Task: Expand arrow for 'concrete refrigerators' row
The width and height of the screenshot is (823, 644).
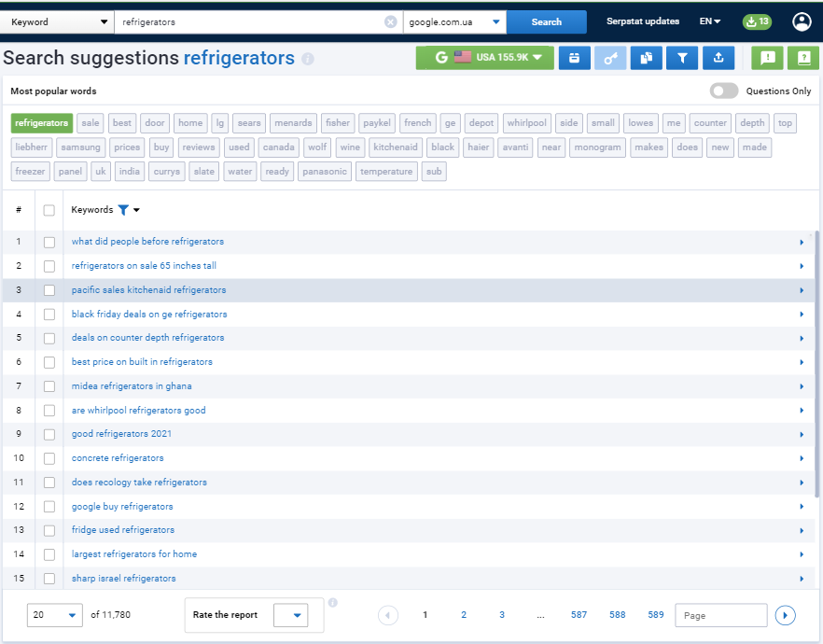Action: [802, 458]
